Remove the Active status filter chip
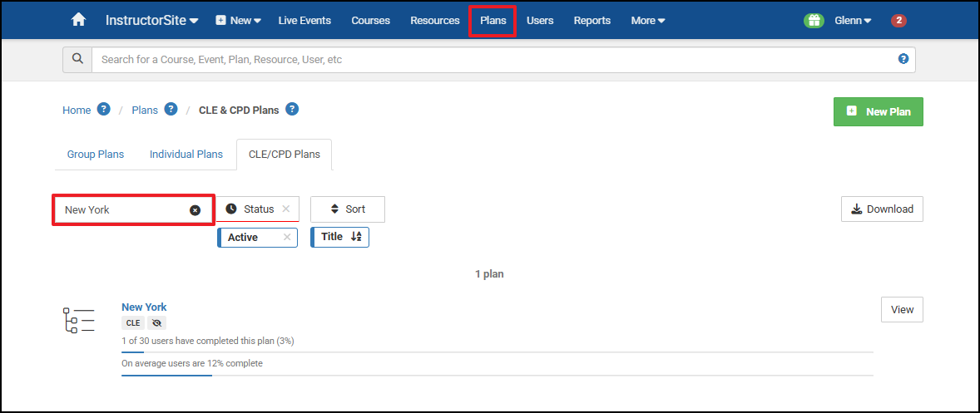 287,237
